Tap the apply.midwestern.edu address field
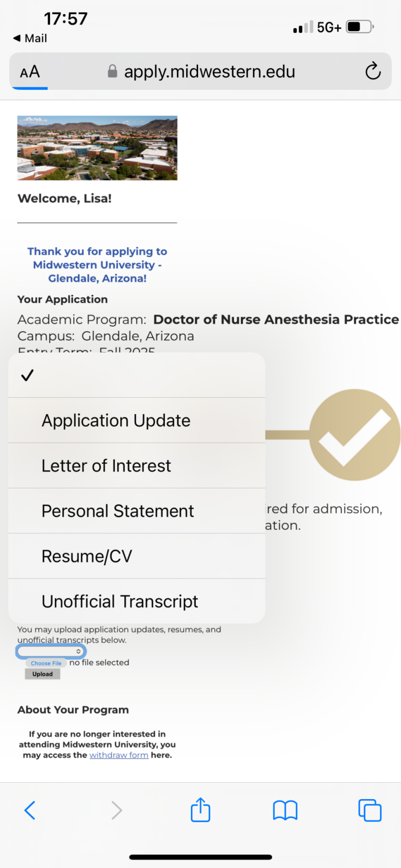 point(209,71)
